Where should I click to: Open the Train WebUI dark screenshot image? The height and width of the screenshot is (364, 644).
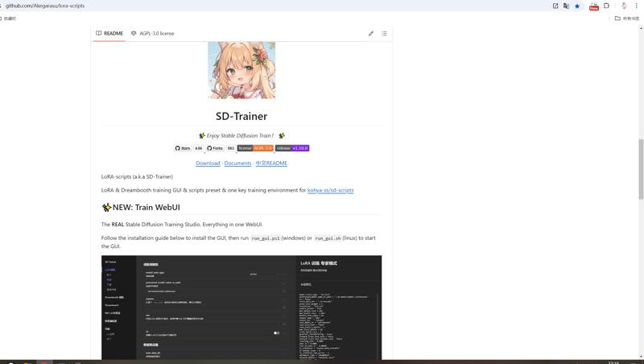tap(242, 308)
